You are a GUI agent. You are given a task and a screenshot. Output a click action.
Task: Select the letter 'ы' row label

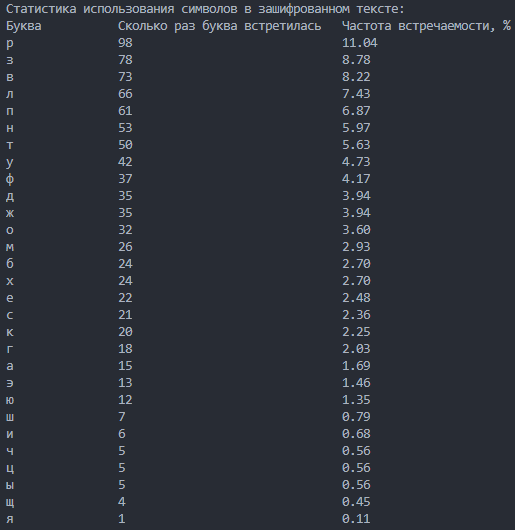pyautogui.click(x=10, y=485)
